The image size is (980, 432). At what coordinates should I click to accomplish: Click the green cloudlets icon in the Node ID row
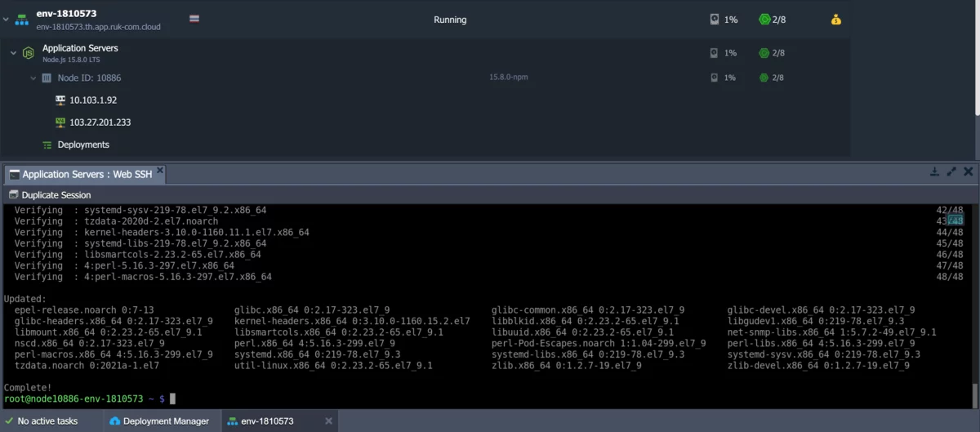click(x=764, y=78)
